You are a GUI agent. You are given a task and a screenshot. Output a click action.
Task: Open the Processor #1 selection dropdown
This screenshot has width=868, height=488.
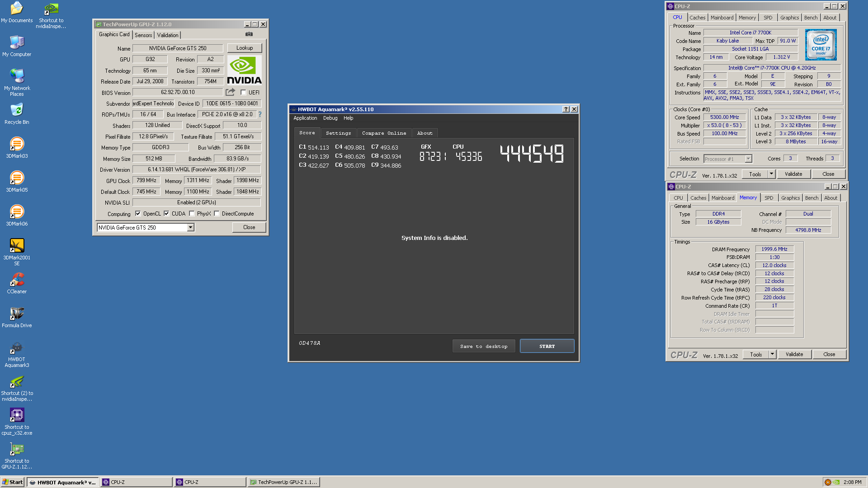[748, 159]
